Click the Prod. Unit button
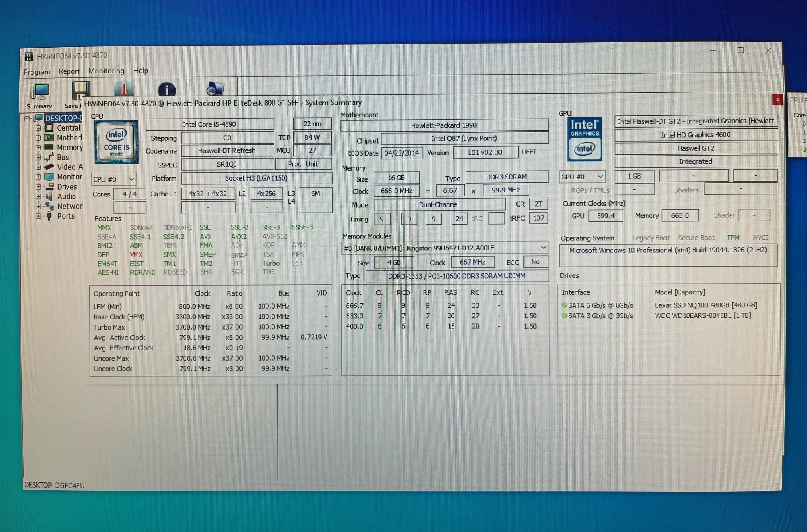This screenshot has width=807, height=532. (303, 164)
